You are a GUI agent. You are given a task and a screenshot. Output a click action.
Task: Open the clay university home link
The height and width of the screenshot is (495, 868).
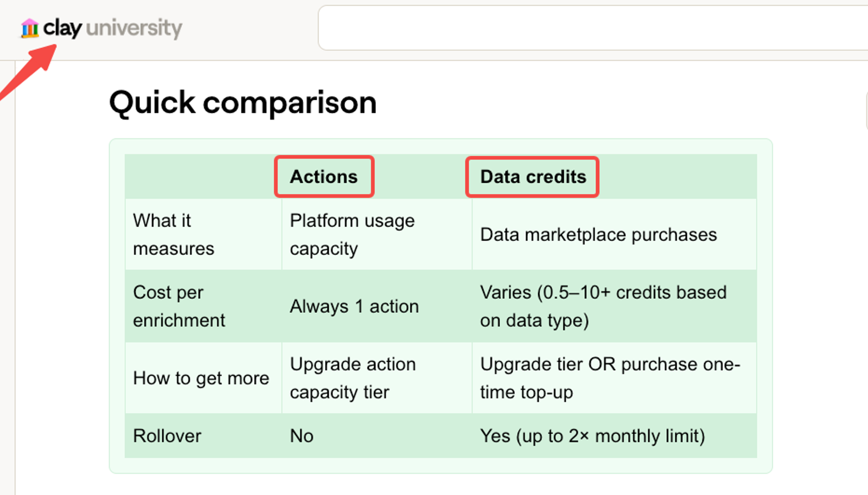[x=101, y=28]
